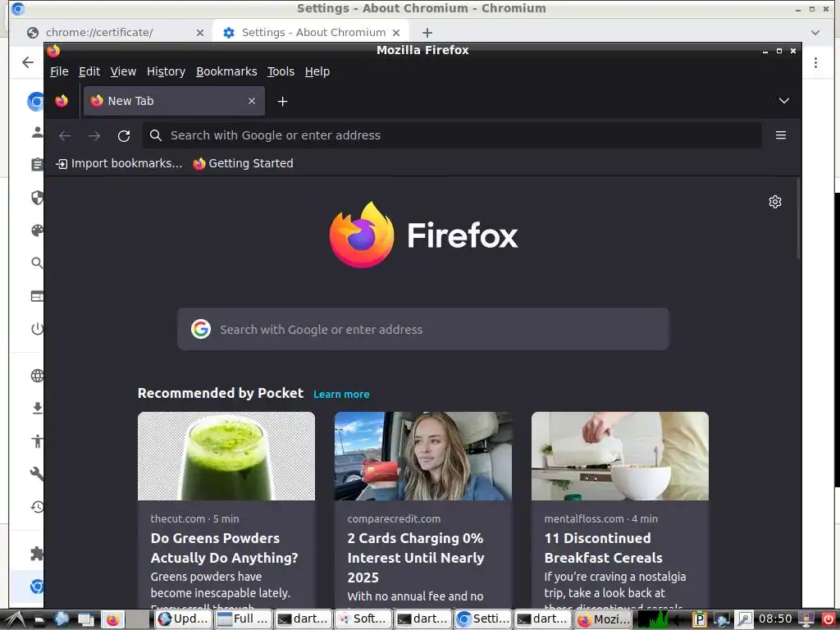Screen dimensions: 840x630
Task: Open Chromium settings 'You and Chromium' person icon
Action: point(37,132)
